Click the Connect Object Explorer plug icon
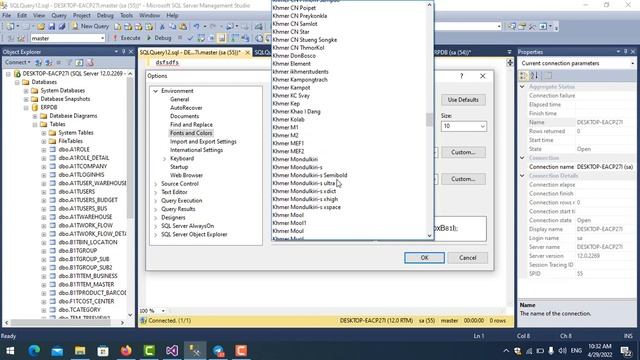 point(38,62)
